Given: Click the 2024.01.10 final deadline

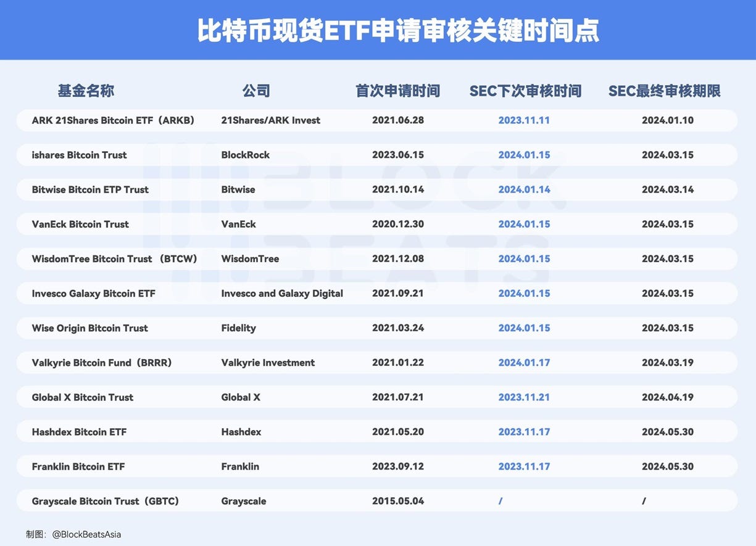Looking at the screenshot, I should click(x=668, y=120).
